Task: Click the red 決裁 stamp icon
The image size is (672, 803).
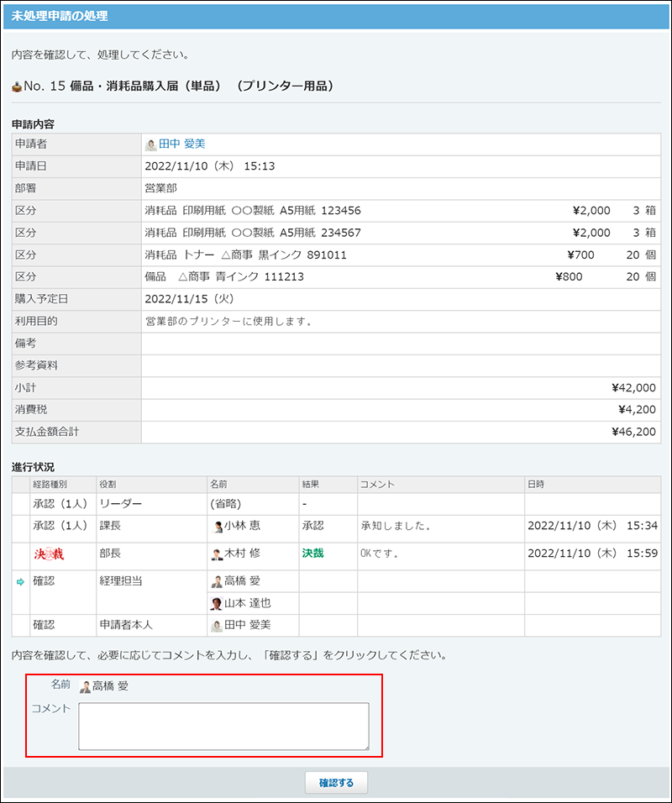Action: point(50,554)
